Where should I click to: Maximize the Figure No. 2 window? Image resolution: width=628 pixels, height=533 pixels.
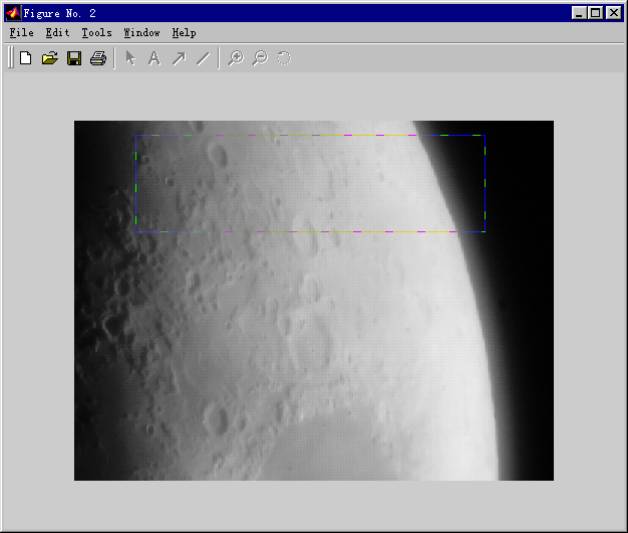(595, 13)
